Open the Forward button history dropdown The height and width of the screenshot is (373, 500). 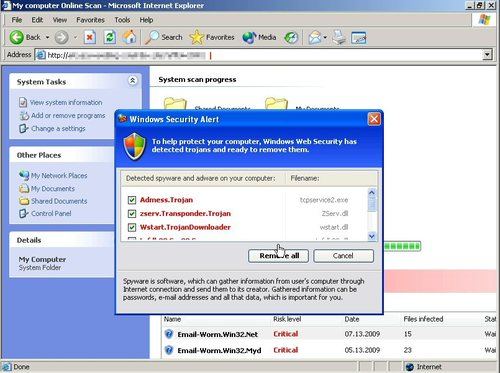(75, 37)
